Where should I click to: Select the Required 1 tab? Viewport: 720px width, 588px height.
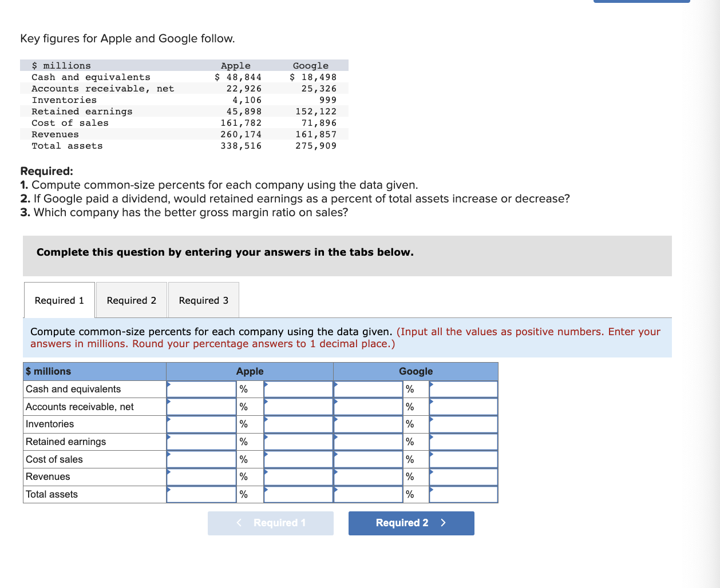tap(59, 300)
